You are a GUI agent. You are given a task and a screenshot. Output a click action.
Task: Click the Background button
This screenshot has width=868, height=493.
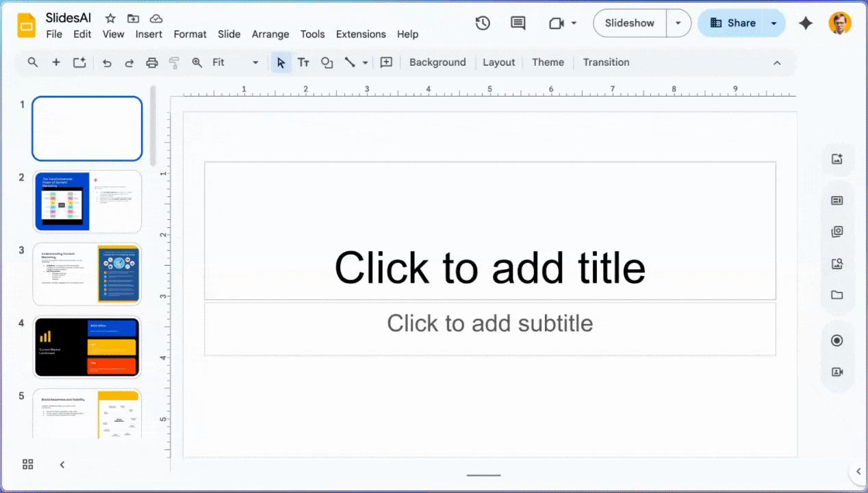point(437,62)
